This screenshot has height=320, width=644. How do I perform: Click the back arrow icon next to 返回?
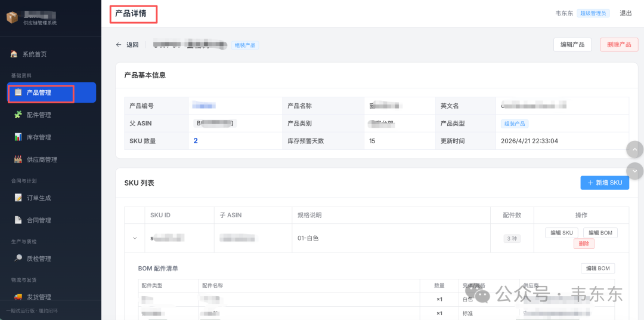(119, 45)
